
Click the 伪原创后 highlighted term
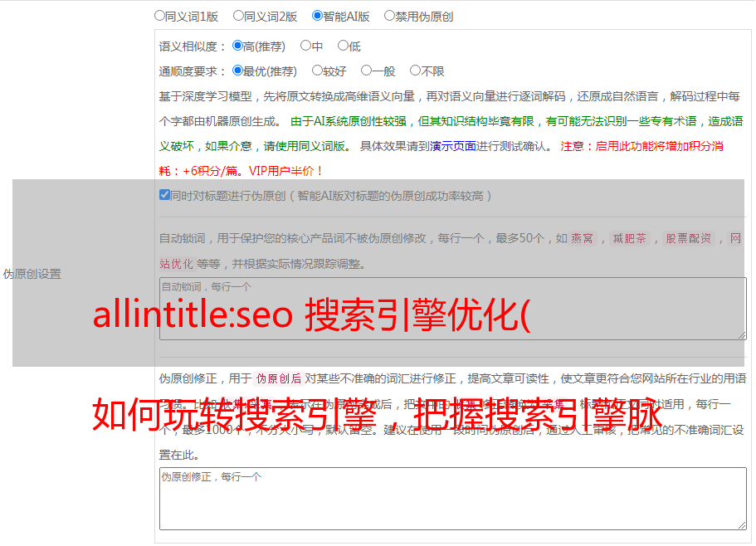click(x=279, y=378)
